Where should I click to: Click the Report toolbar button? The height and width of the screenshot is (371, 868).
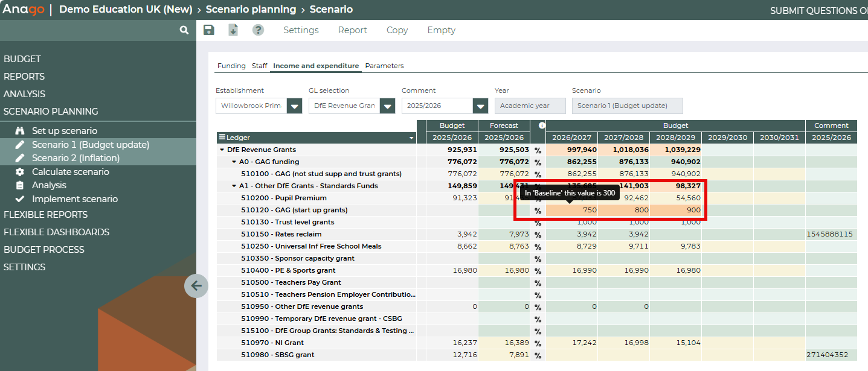pos(352,30)
